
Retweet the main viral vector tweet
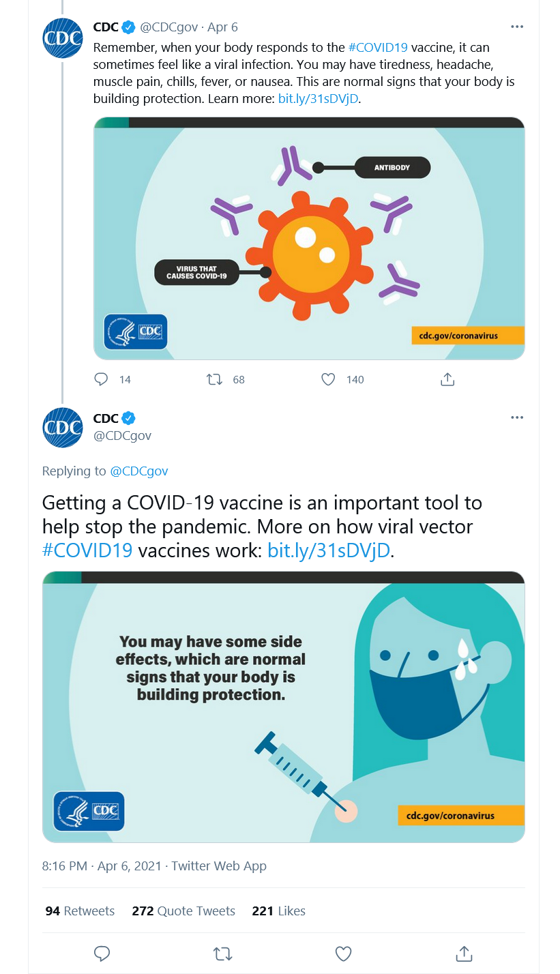coord(222,953)
